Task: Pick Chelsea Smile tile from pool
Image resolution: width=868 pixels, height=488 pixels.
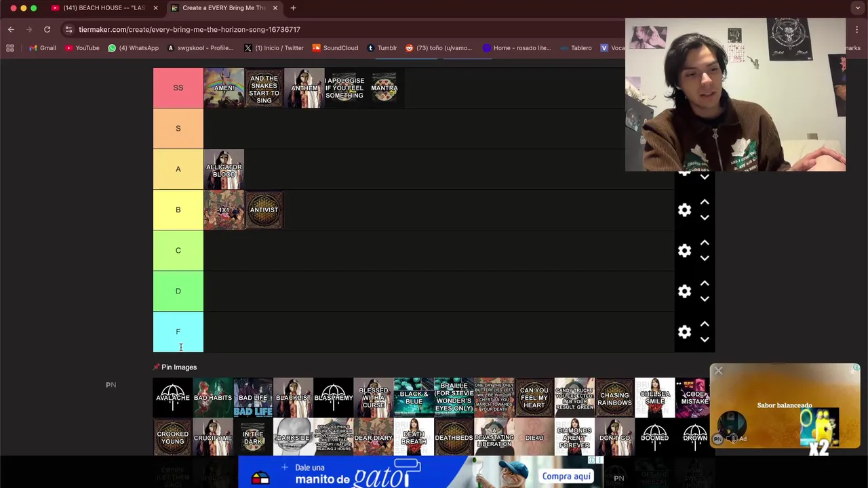Action: [x=655, y=398]
